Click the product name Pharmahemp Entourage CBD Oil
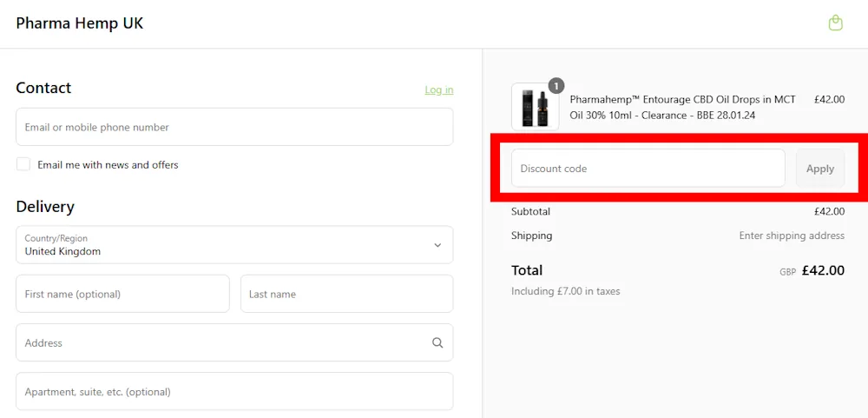This screenshot has width=868, height=418. click(x=682, y=107)
